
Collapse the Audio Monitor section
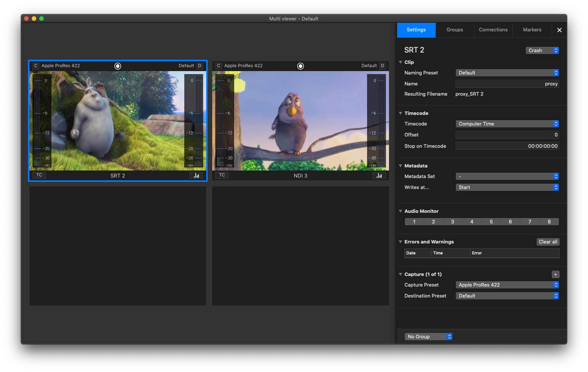tap(401, 211)
